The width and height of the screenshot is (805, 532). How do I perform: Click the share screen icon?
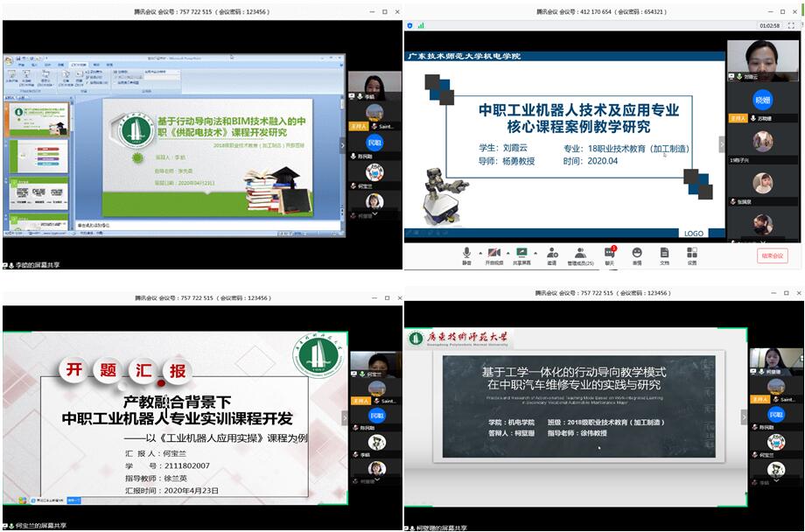[x=521, y=253]
